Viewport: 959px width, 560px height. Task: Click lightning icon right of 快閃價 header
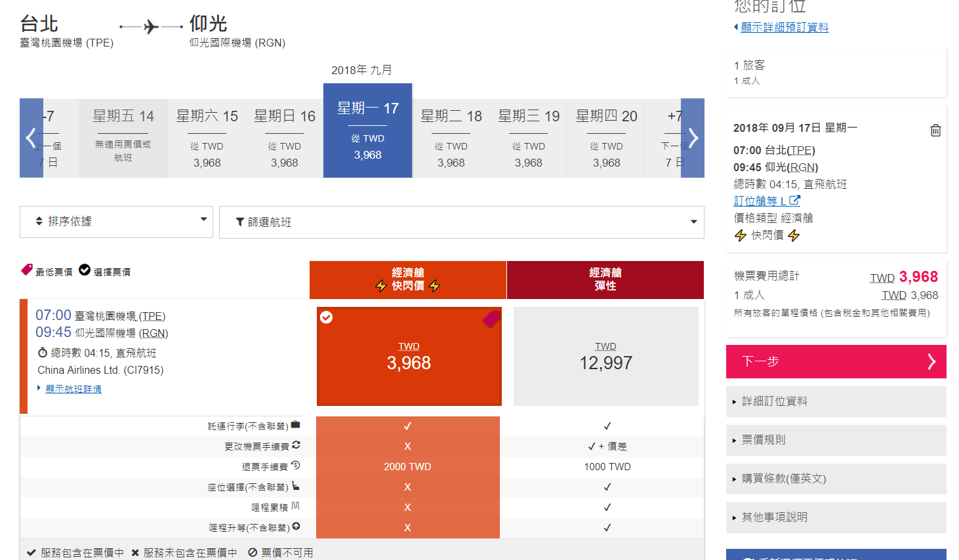click(434, 286)
